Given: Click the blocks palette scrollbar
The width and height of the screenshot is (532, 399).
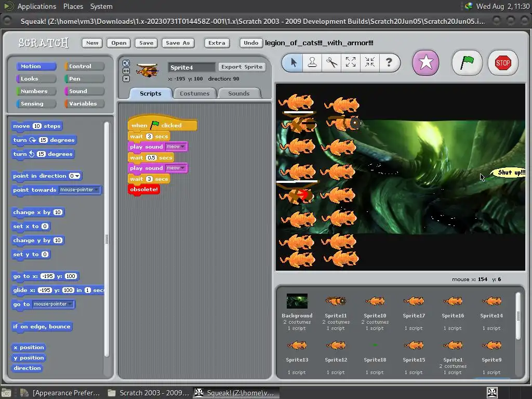Looking at the screenshot, I should (x=107, y=239).
